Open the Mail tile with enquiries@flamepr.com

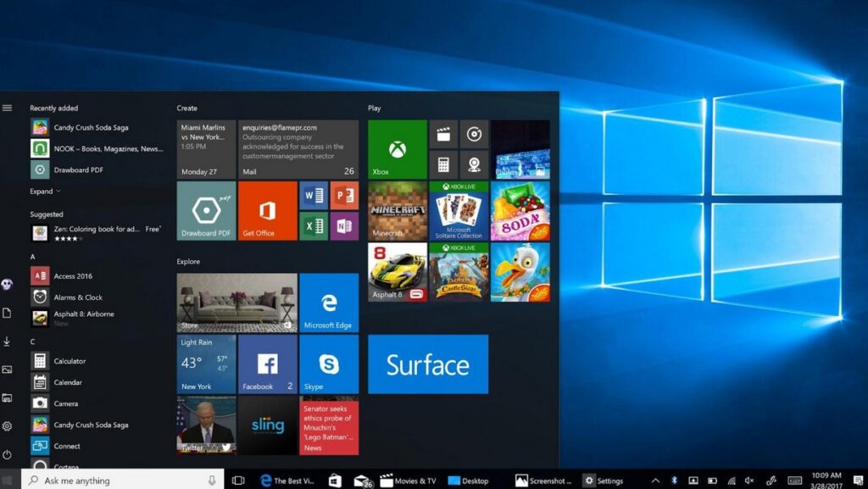298,149
